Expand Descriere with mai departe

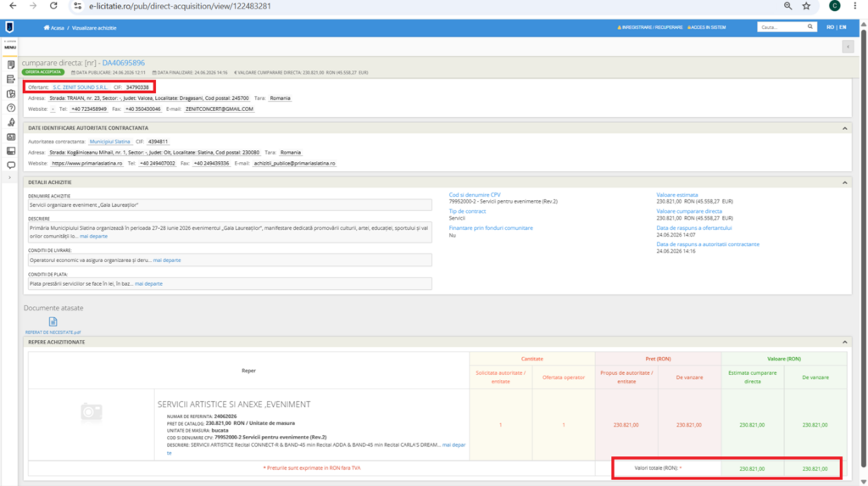coord(93,236)
